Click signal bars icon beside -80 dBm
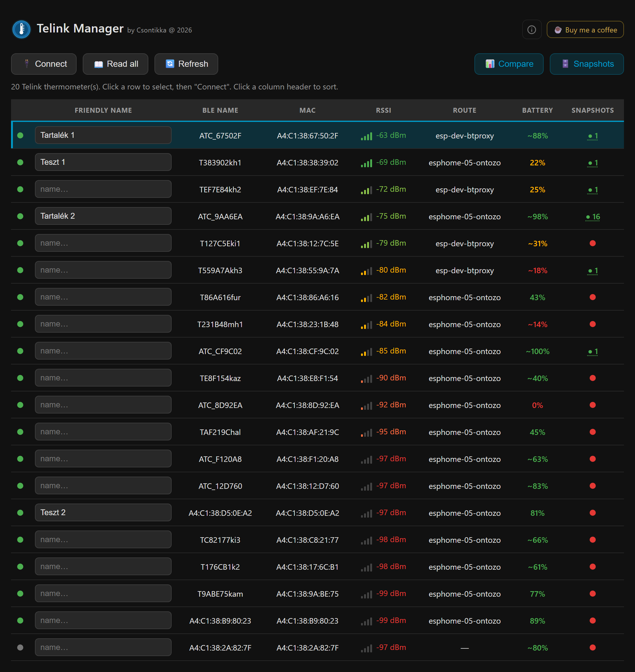Screen dimensions: 635x672 point(366,271)
